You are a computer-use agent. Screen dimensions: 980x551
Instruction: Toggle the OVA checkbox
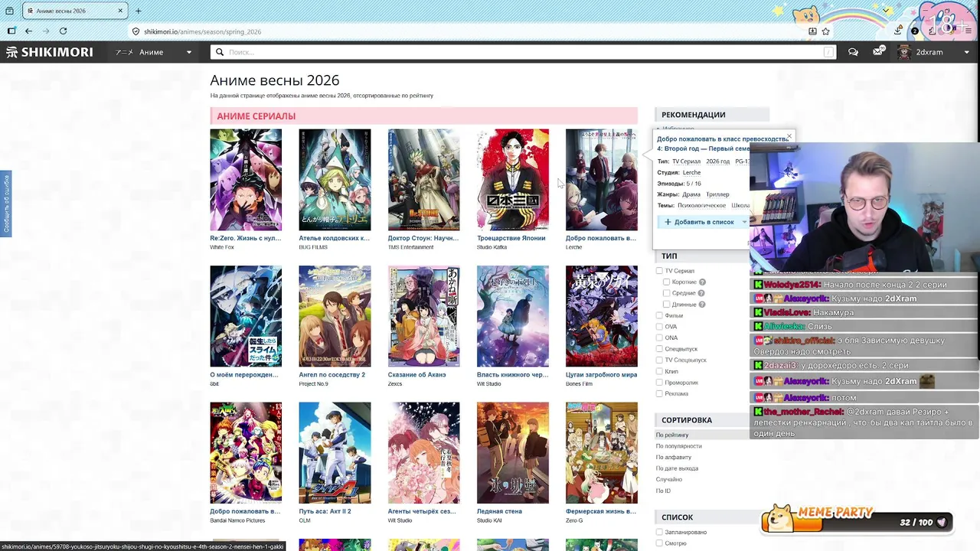pos(659,327)
